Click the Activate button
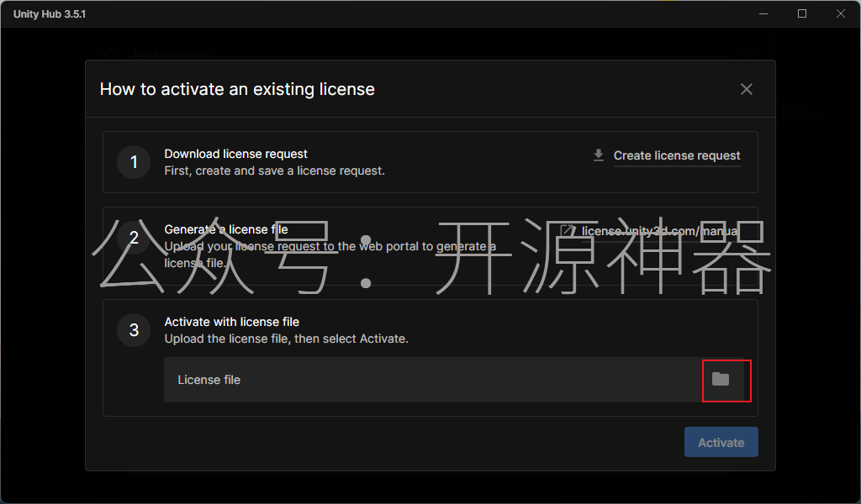Screen dimensions: 861x504 (x=721, y=442)
